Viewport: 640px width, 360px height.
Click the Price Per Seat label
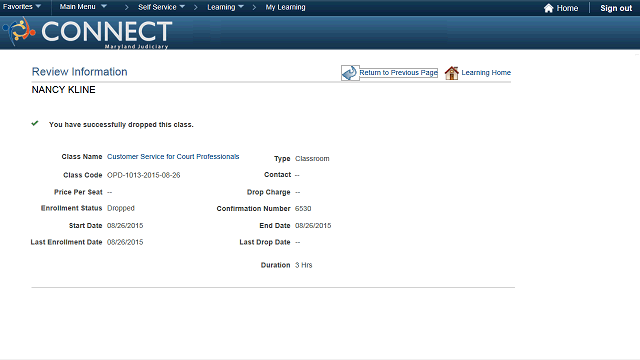[78, 192]
